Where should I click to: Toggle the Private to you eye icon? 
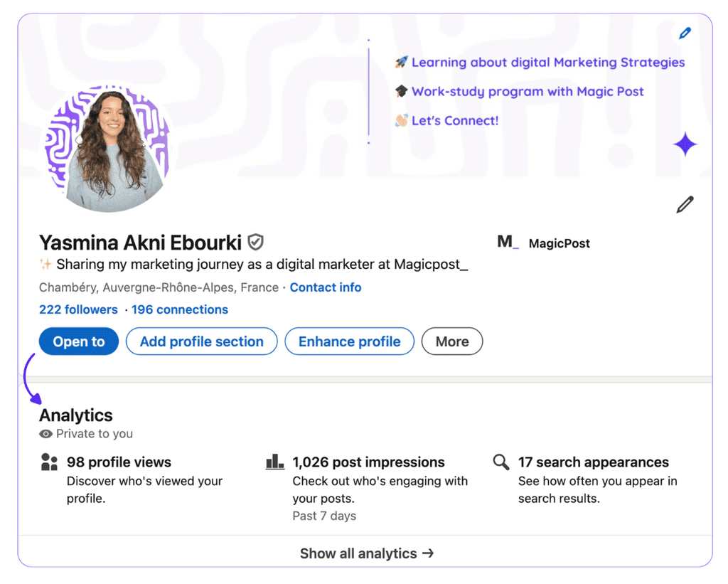pyautogui.click(x=45, y=434)
